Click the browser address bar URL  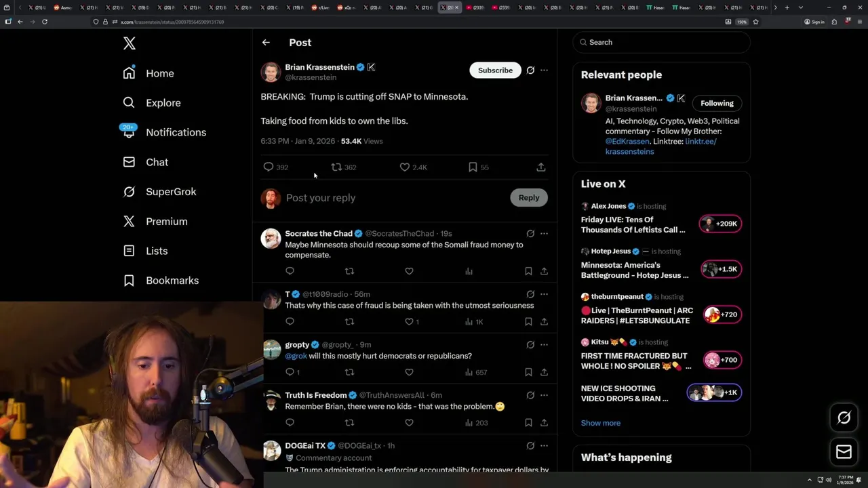click(172, 22)
